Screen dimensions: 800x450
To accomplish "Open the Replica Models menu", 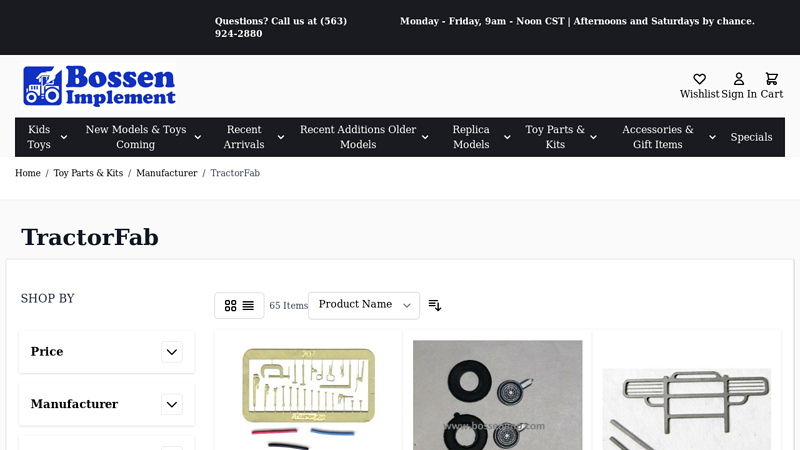I will click(471, 137).
